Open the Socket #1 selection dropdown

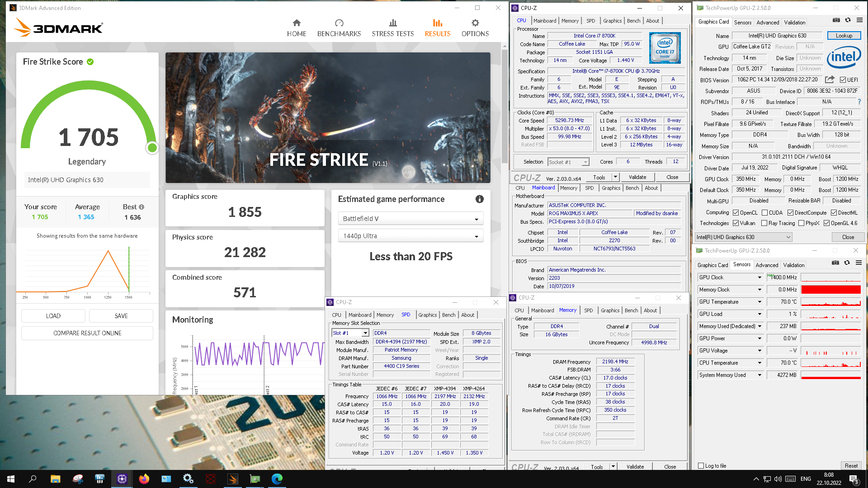click(x=568, y=162)
